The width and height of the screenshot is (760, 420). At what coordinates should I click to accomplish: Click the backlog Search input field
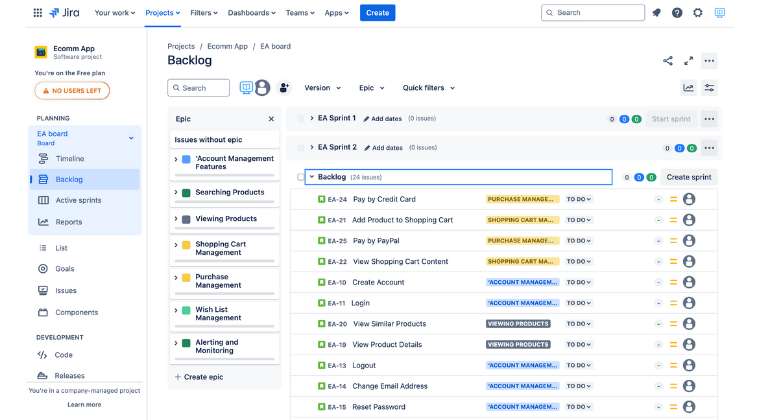(x=199, y=88)
